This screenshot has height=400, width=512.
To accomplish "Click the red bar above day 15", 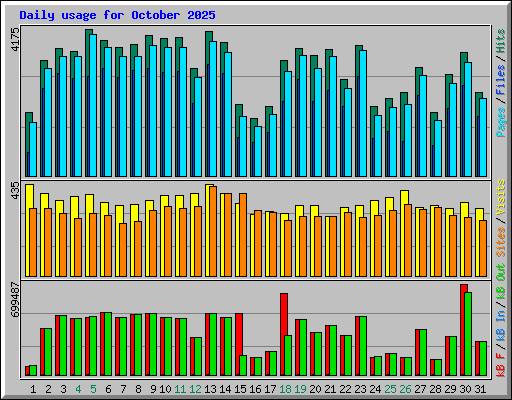I will [237, 345].
